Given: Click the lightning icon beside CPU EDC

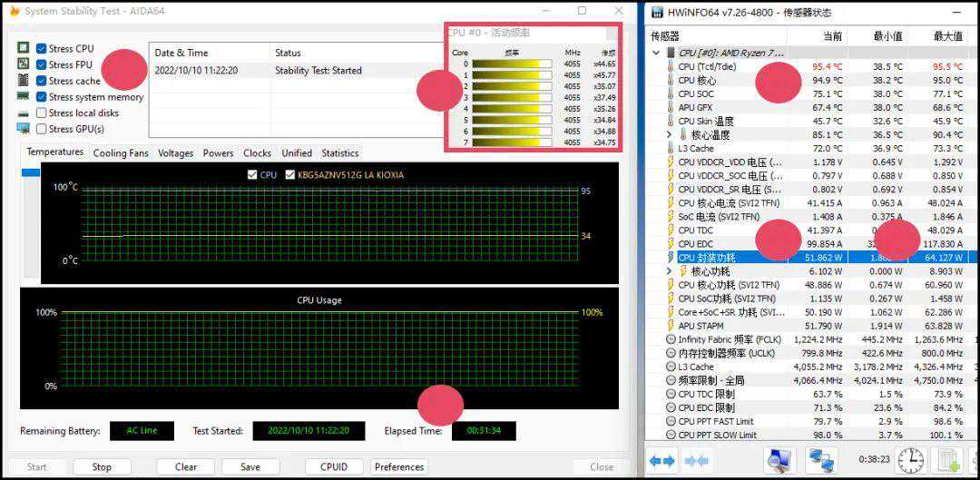Looking at the screenshot, I should (670, 244).
